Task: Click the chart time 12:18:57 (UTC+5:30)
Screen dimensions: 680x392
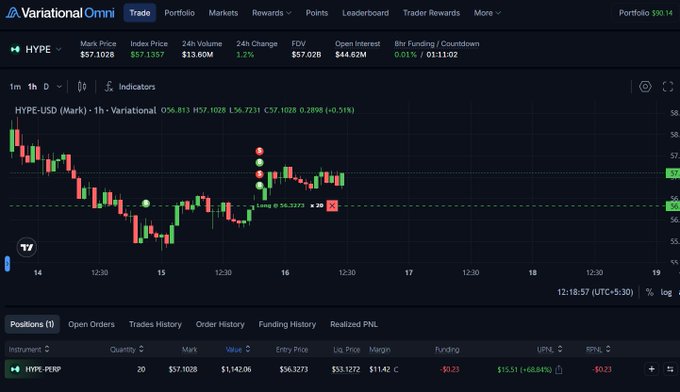Action: 595,292
